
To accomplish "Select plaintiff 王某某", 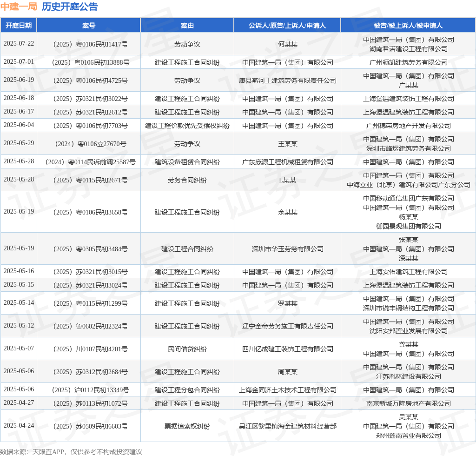I will [x=287, y=144].
